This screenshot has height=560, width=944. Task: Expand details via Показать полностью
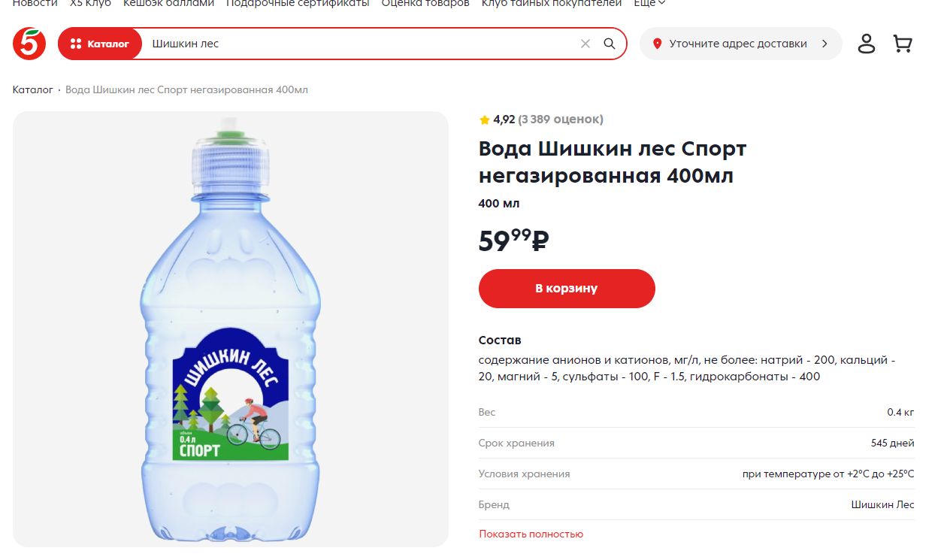point(531,534)
